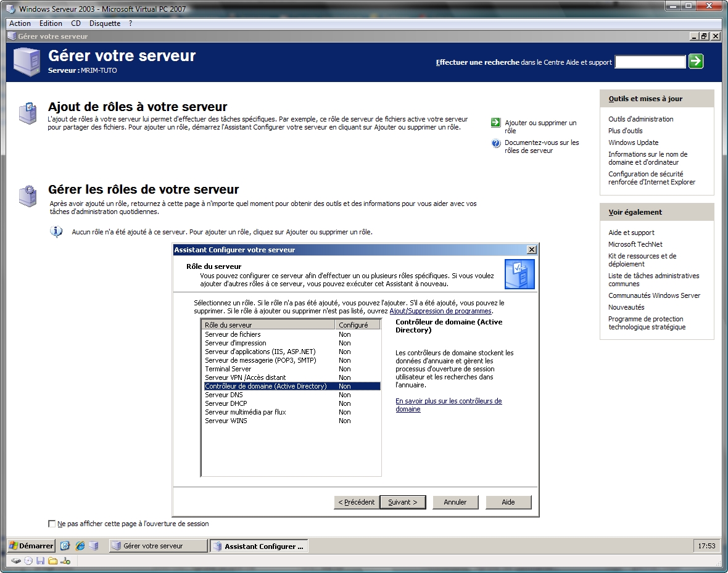Select Serveur WINS role
728x573 pixels.
point(292,421)
